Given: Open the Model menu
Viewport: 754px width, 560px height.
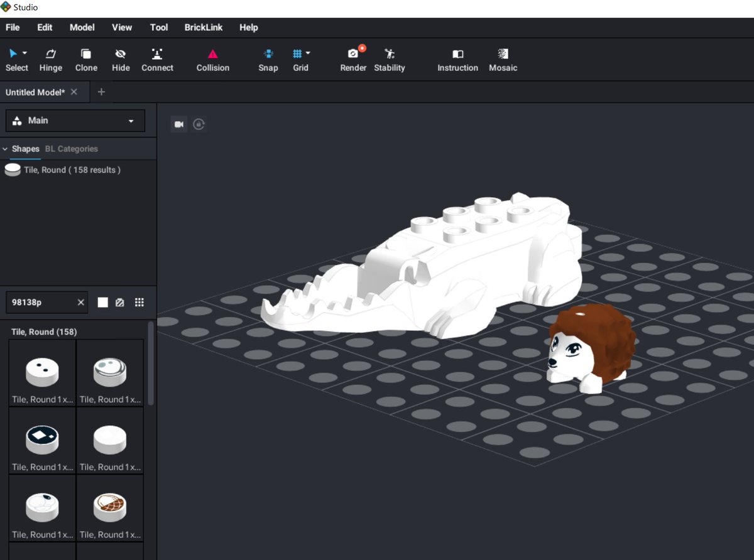Looking at the screenshot, I should click(82, 27).
